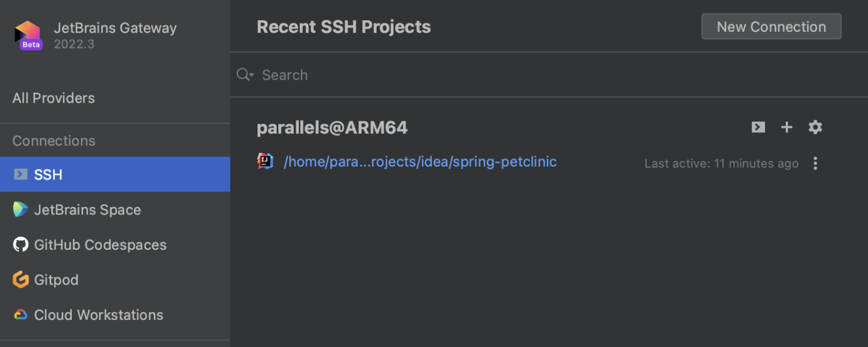Screen dimensions: 868x347
Task: Open the spring-petclinic project link
Action: [420, 162]
